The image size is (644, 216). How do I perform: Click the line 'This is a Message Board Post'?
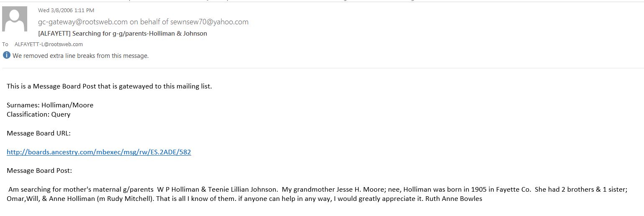point(109,86)
